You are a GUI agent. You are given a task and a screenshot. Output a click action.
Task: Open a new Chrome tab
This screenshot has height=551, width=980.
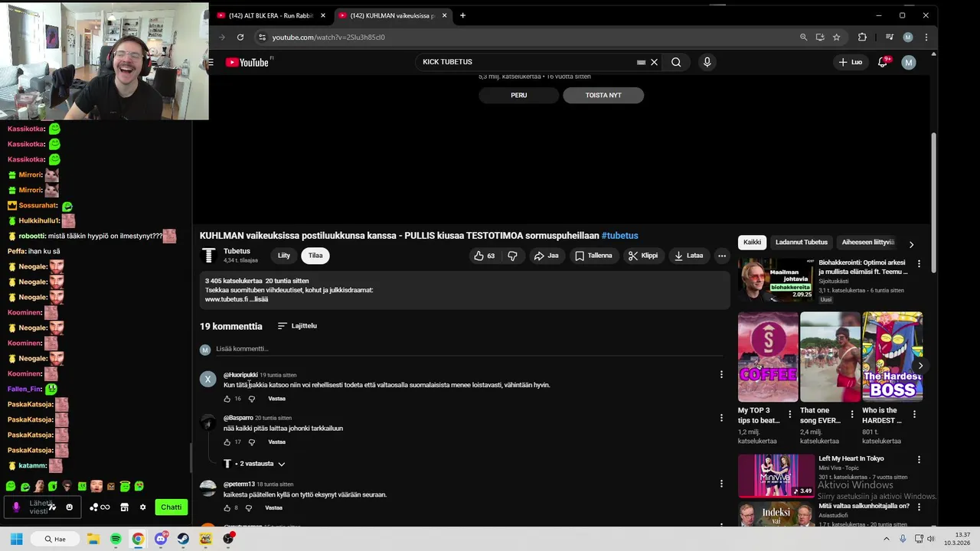462,15
